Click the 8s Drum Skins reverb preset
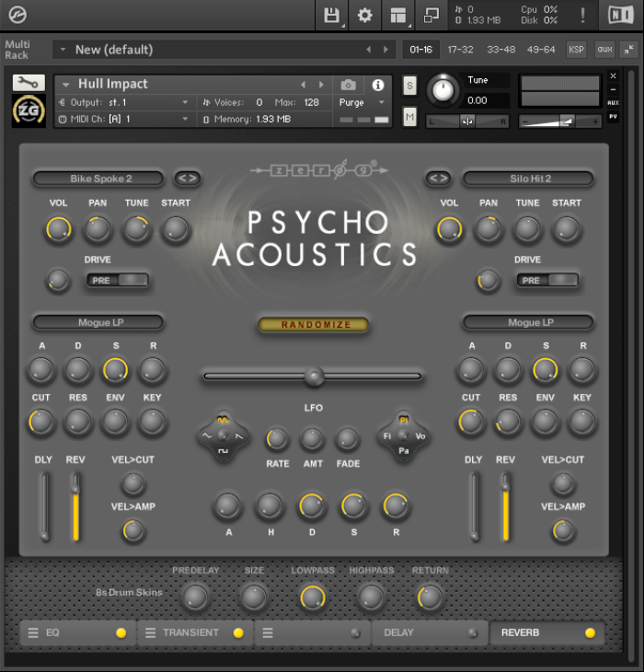The width and height of the screenshot is (644, 672). point(129,592)
